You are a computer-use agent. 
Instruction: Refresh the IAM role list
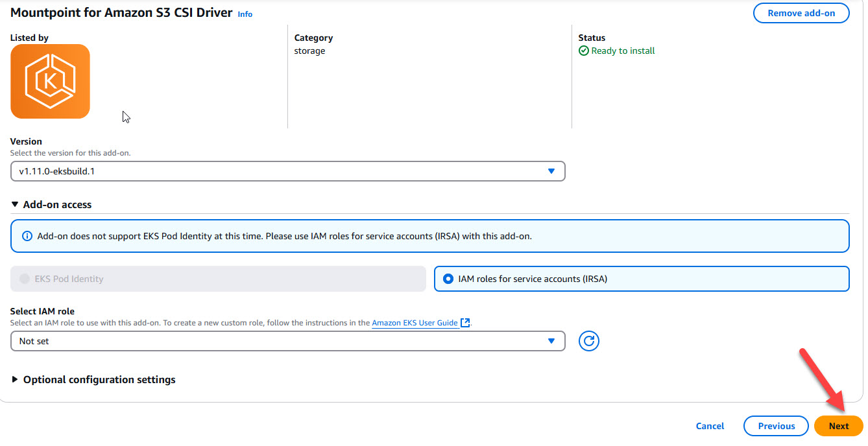click(588, 341)
